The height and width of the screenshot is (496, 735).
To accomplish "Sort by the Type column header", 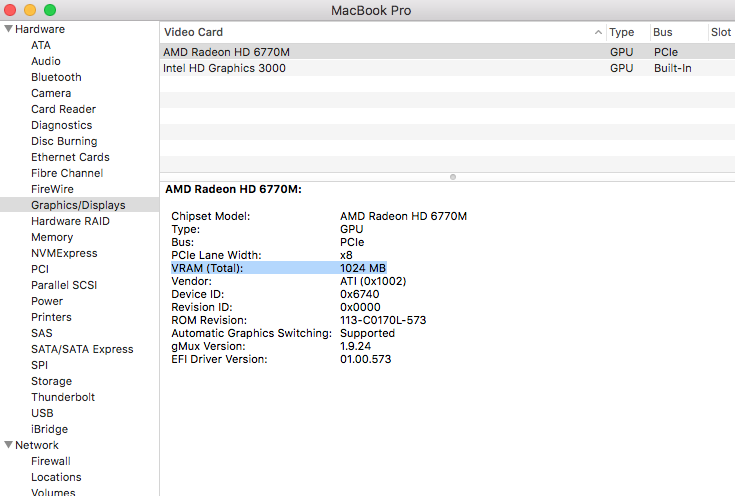I will (x=622, y=32).
